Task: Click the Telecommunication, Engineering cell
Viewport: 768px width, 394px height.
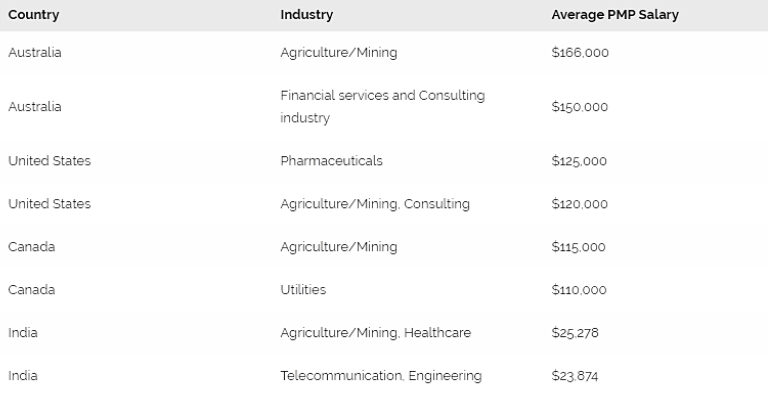Action: pyautogui.click(x=381, y=376)
